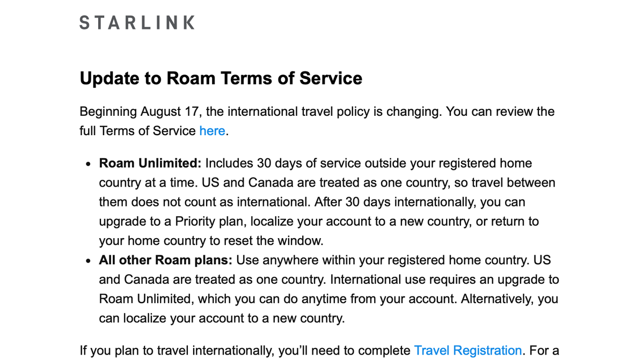
Task: Click the 'Beginning August 17' opening text
Action: click(137, 112)
